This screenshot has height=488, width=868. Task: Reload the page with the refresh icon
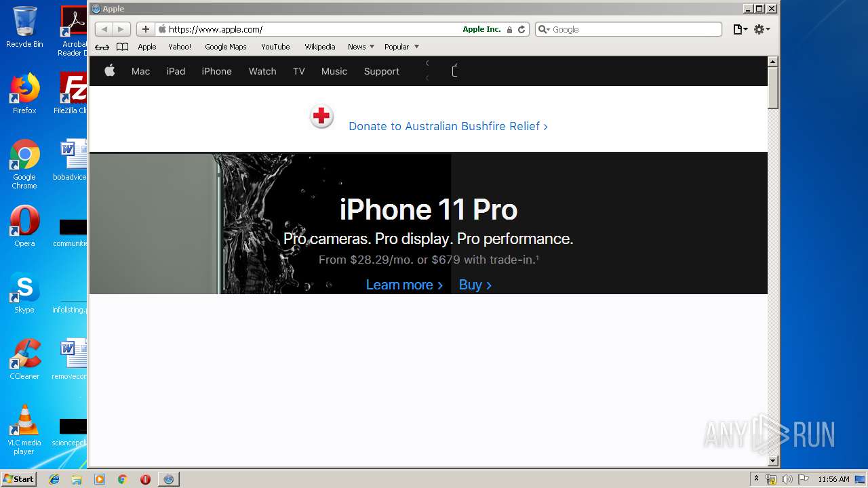click(x=521, y=29)
